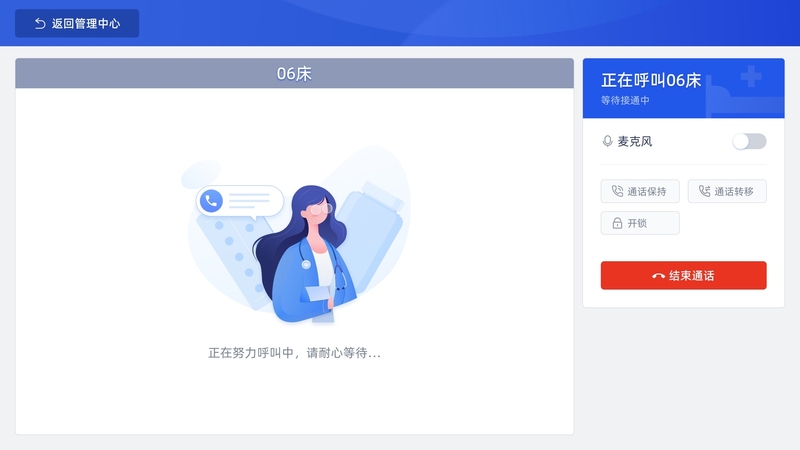Click the phone icon on 通话保持
The height and width of the screenshot is (450, 800).
(x=617, y=191)
